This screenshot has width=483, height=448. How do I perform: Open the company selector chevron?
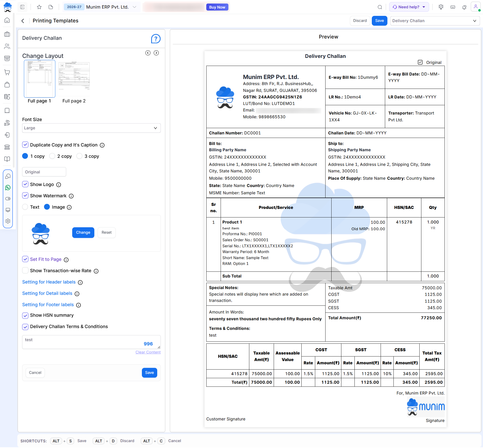coord(135,7)
